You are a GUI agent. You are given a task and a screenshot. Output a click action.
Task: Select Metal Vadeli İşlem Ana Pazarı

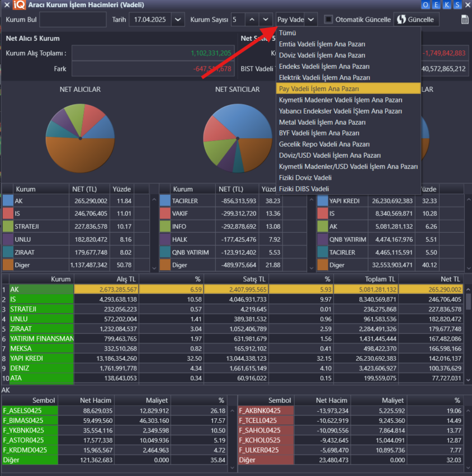coord(348,122)
